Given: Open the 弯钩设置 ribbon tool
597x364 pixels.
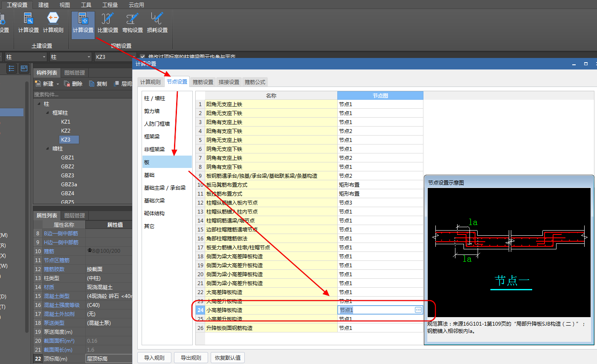Looking at the screenshot, I should click(x=133, y=23).
